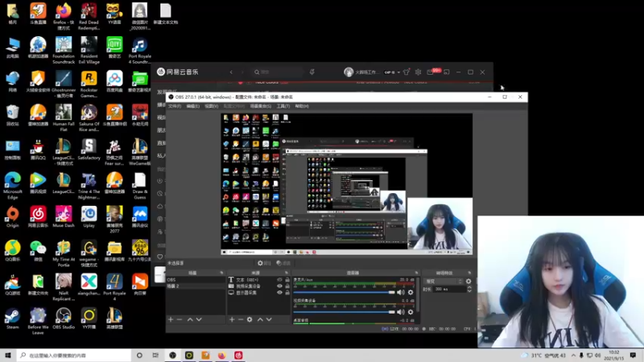Screen dimensions: 644x362
Task: Select Steam desktop shortcut
Action: point(12,319)
